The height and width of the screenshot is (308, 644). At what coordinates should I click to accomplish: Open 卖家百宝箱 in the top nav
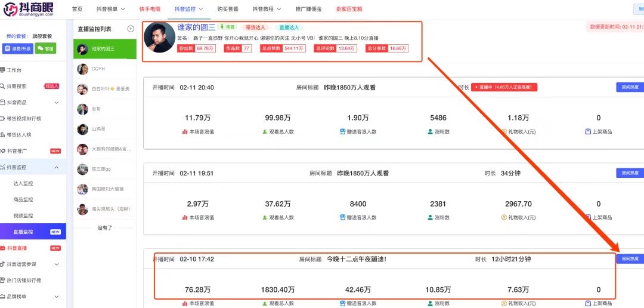coord(349,8)
